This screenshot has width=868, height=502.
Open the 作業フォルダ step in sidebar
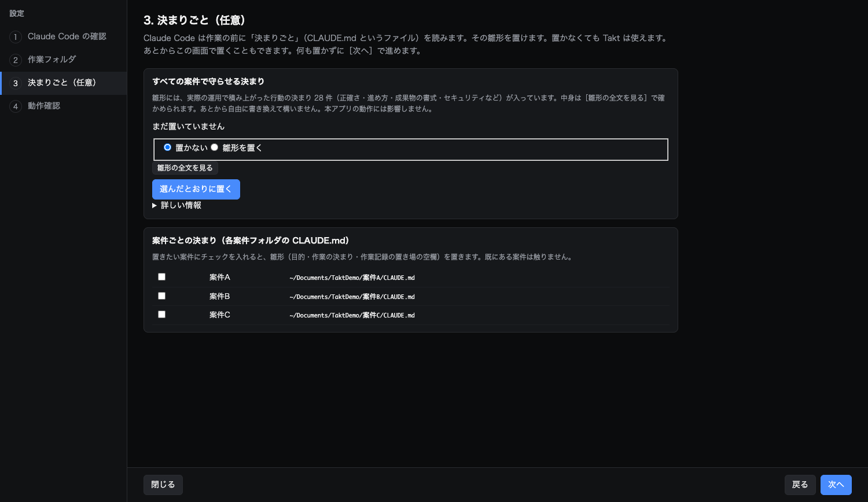coord(64,60)
